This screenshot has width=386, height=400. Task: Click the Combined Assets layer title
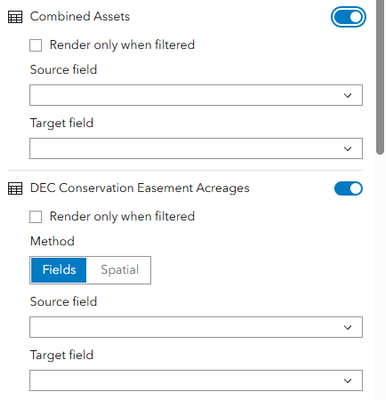pyautogui.click(x=80, y=16)
